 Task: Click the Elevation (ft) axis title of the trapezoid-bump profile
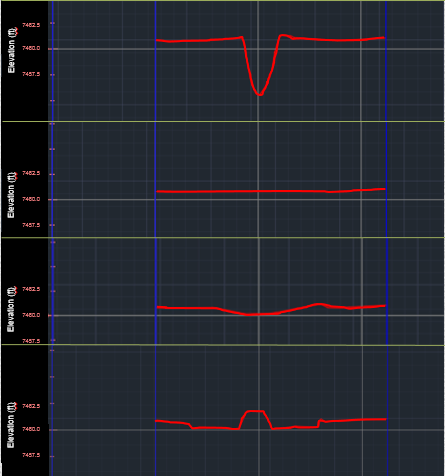[x=12, y=425]
